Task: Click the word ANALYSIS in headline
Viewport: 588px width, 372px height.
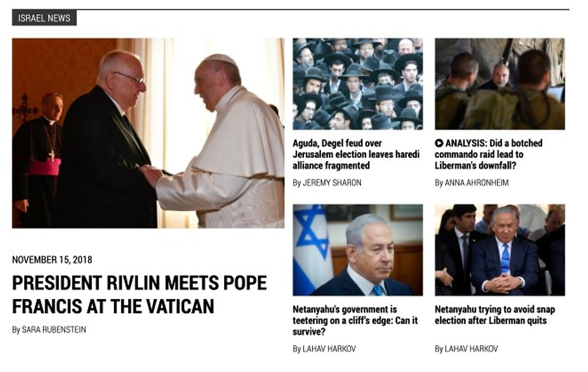Action: tap(465, 143)
